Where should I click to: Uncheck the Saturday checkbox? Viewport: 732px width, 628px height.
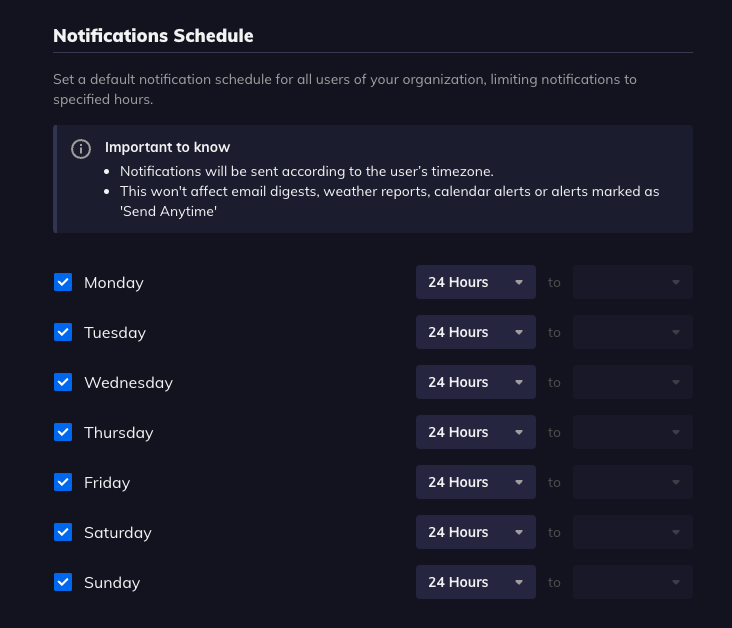[63, 532]
